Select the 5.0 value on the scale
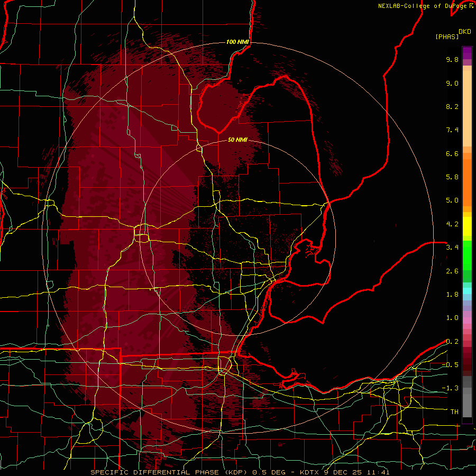This screenshot has height=476, width=476. pos(452,200)
